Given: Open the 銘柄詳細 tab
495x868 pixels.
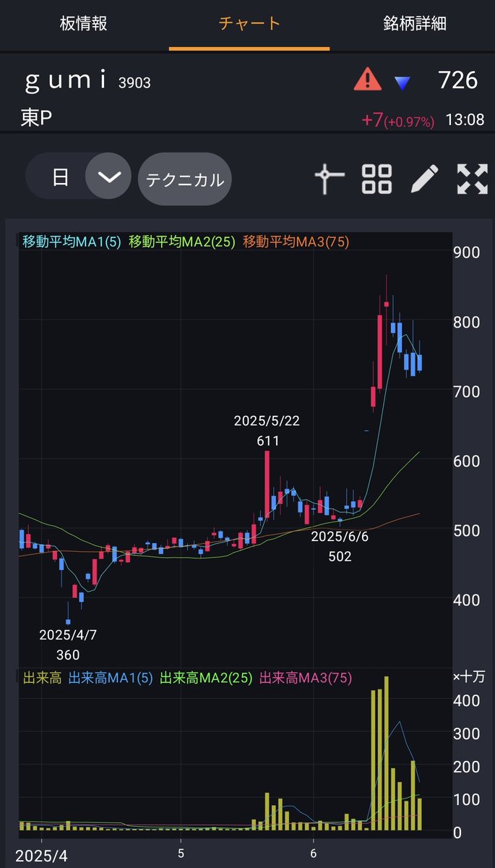Looking at the screenshot, I should coord(415,23).
